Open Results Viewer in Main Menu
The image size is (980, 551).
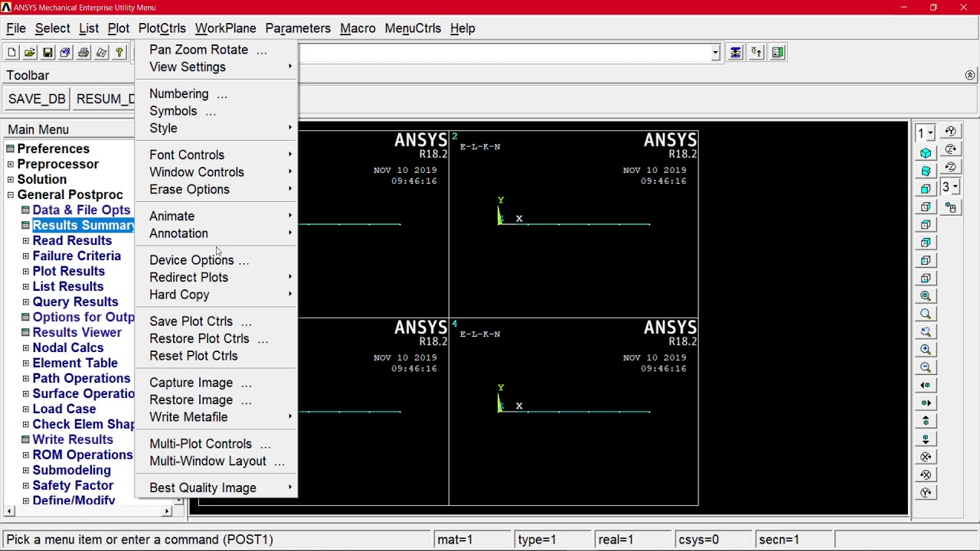pos(77,333)
